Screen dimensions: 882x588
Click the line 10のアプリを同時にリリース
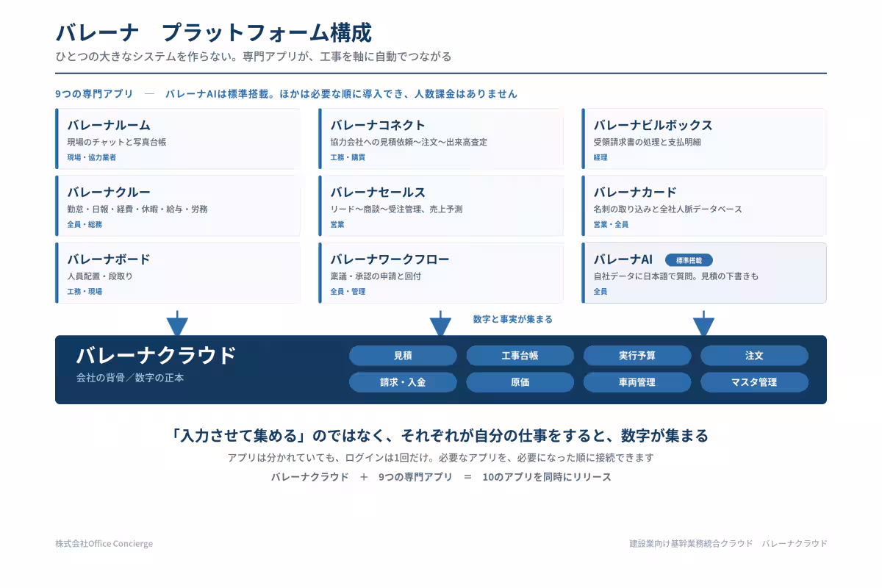547,476
